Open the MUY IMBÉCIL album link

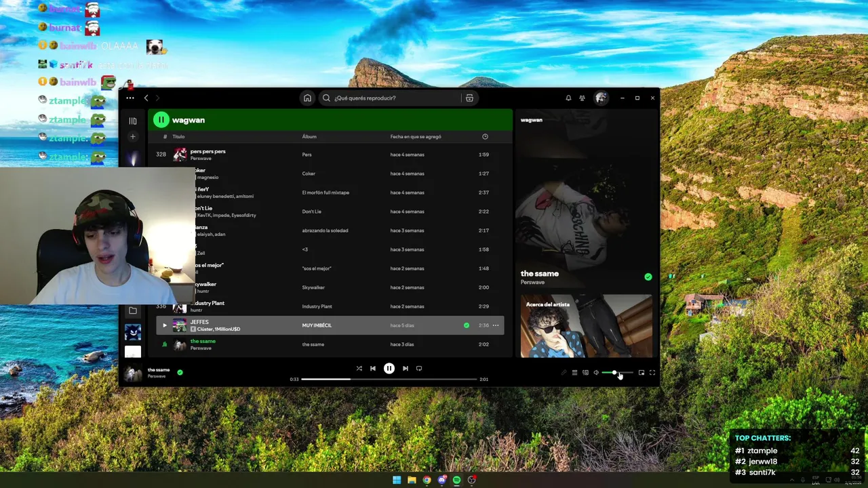[x=317, y=325]
